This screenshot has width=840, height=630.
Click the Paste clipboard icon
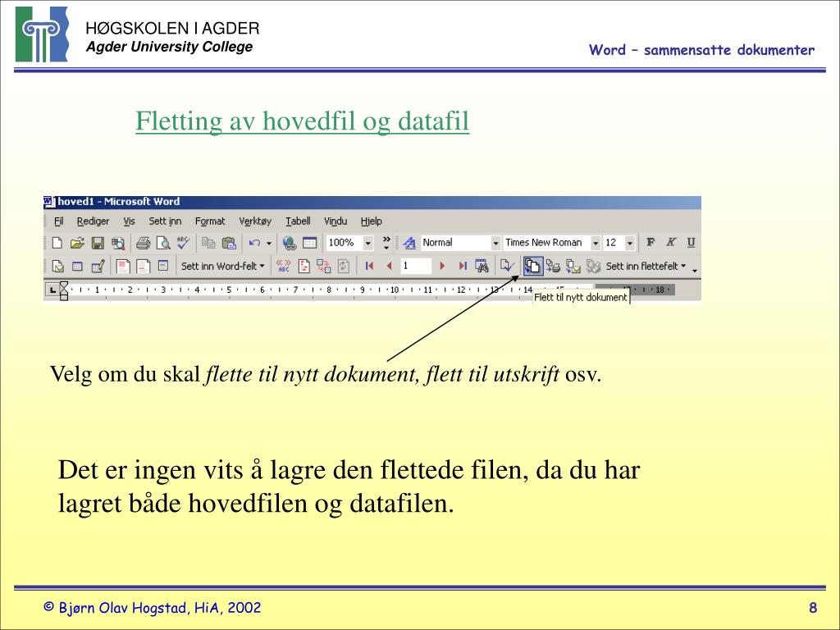[x=229, y=243]
